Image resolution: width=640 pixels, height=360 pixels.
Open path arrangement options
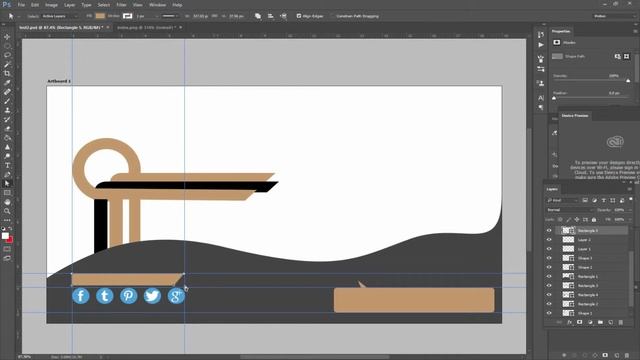283,16
